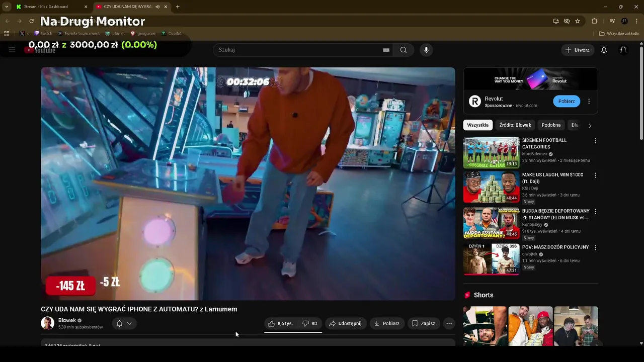Image resolution: width=644 pixels, height=362 pixels.
Task: Go to the YouTube home logo
Action: (40, 50)
